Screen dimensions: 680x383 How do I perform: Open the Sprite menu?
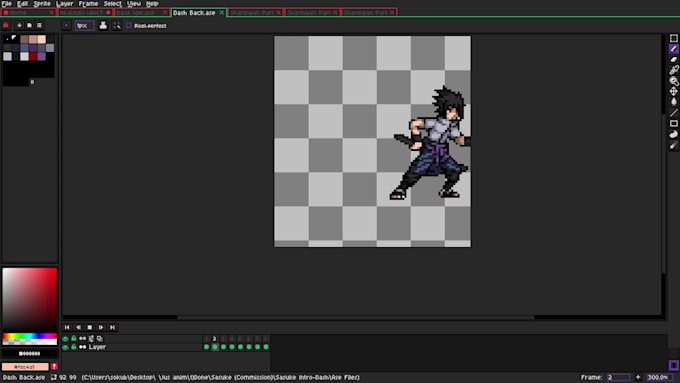pyautogui.click(x=42, y=3)
